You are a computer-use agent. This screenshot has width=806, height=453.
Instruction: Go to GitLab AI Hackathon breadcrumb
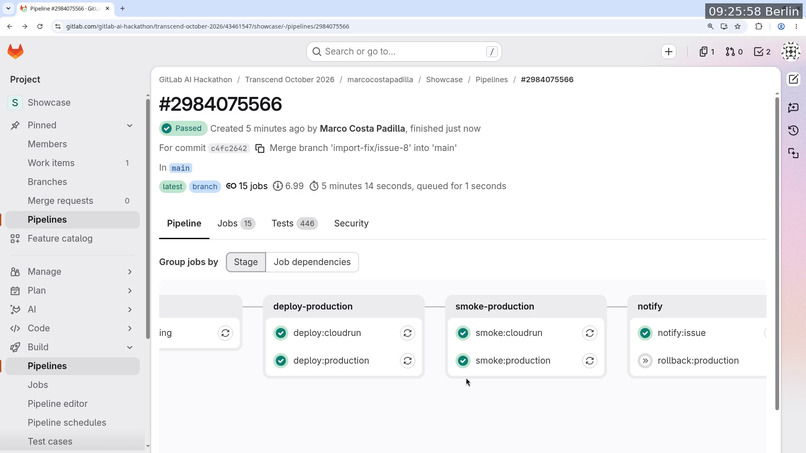click(x=195, y=80)
